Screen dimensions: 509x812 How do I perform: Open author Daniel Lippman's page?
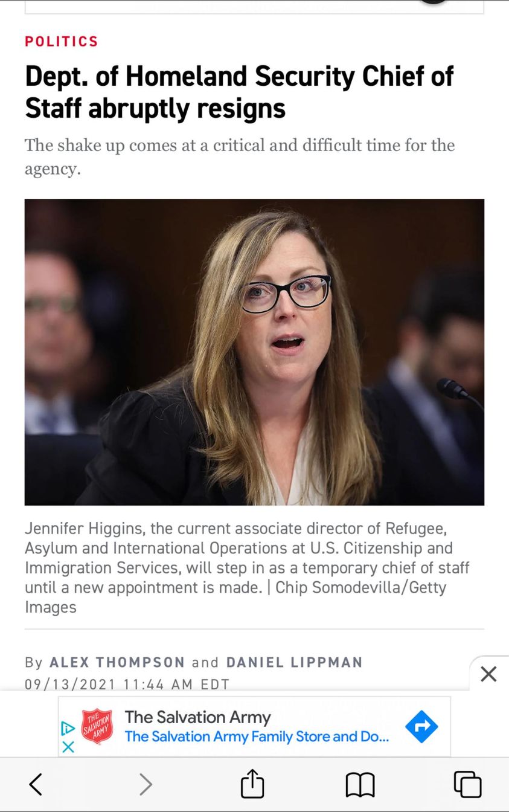coord(295,662)
